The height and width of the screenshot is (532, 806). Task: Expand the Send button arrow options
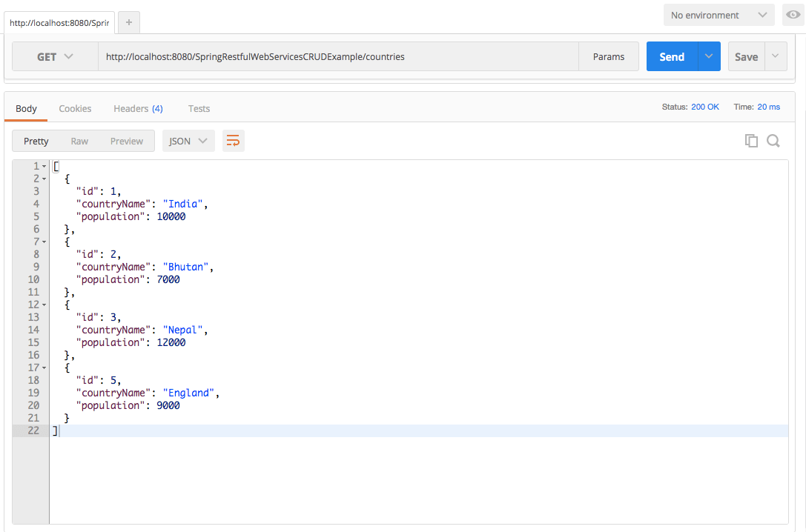pyautogui.click(x=709, y=56)
